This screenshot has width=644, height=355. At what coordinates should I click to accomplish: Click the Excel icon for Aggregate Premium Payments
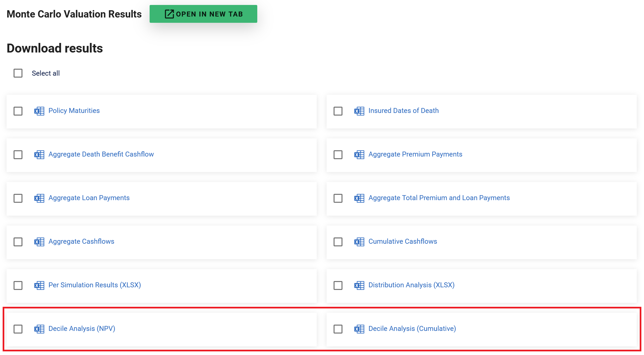tap(359, 155)
